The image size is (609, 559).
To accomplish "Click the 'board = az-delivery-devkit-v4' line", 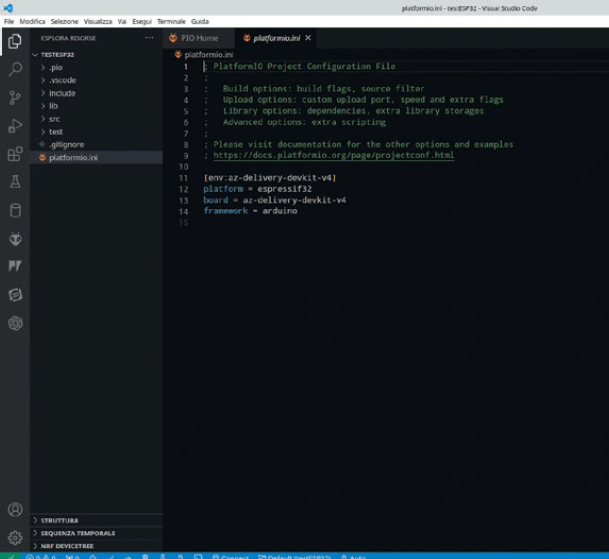I will (x=275, y=200).
